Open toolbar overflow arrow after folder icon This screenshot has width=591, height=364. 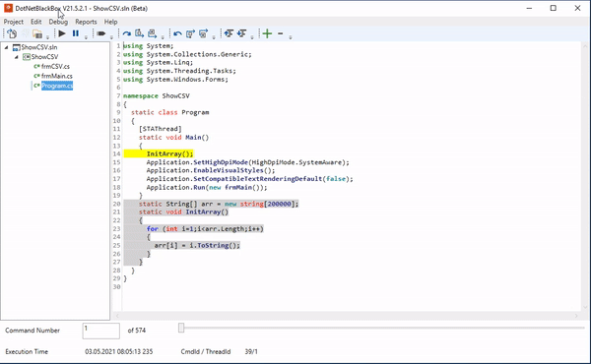tap(47, 36)
